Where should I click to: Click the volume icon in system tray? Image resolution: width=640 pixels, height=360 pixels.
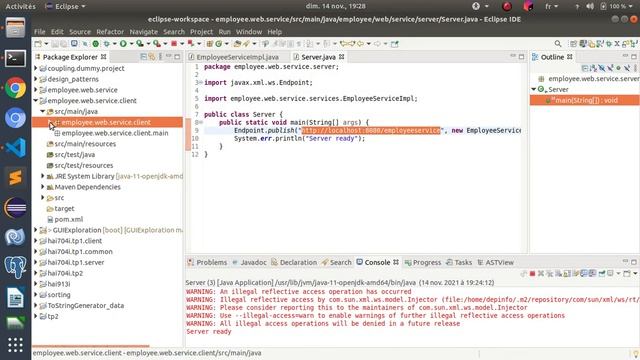(x=590, y=6)
